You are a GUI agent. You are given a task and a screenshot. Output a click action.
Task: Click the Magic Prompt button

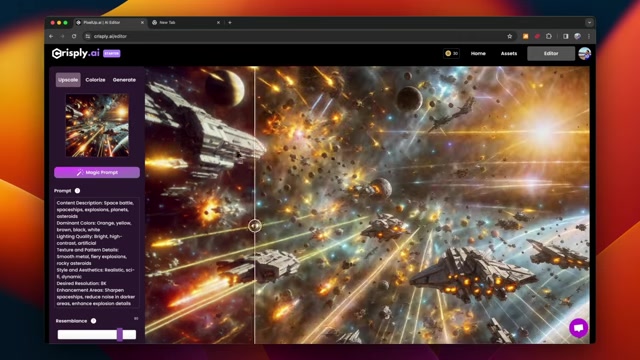click(x=97, y=172)
